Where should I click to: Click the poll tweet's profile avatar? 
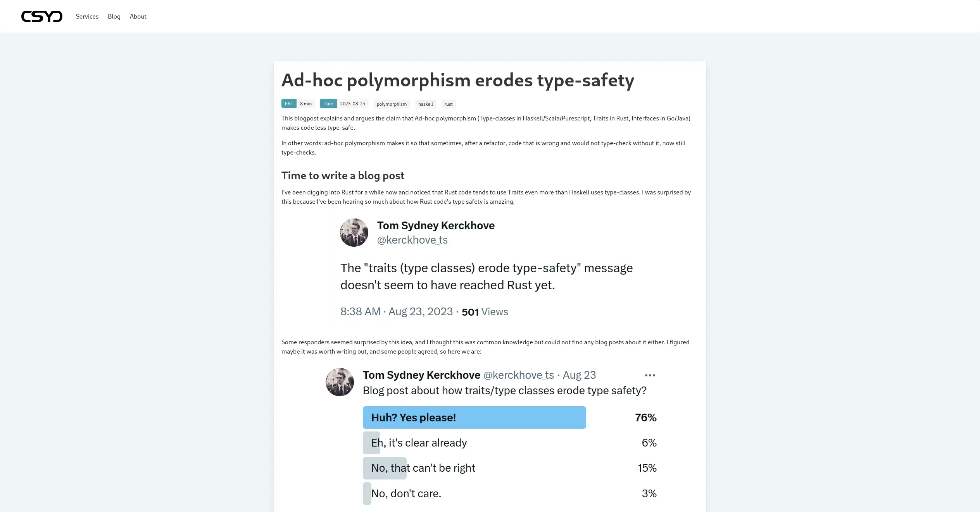point(340,382)
